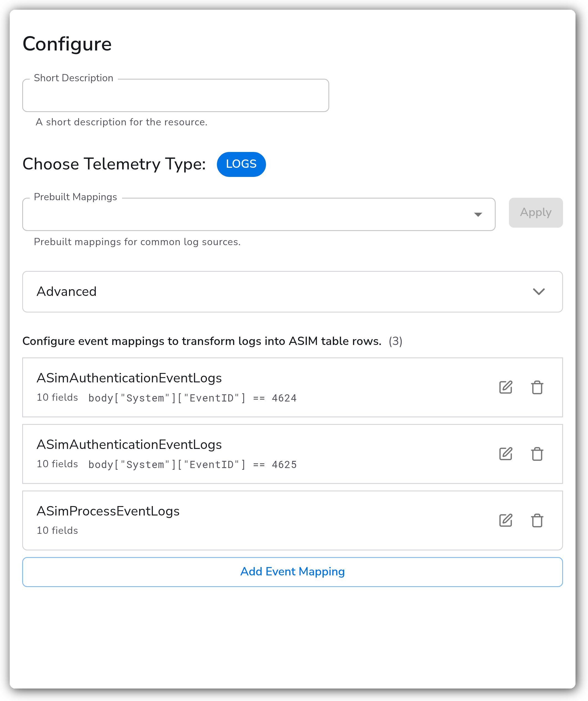Open the ASimProcessEventLogs card title

point(108,511)
